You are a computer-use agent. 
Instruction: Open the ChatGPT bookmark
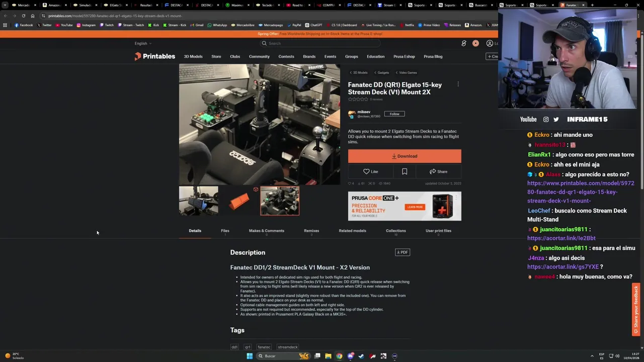point(314,25)
